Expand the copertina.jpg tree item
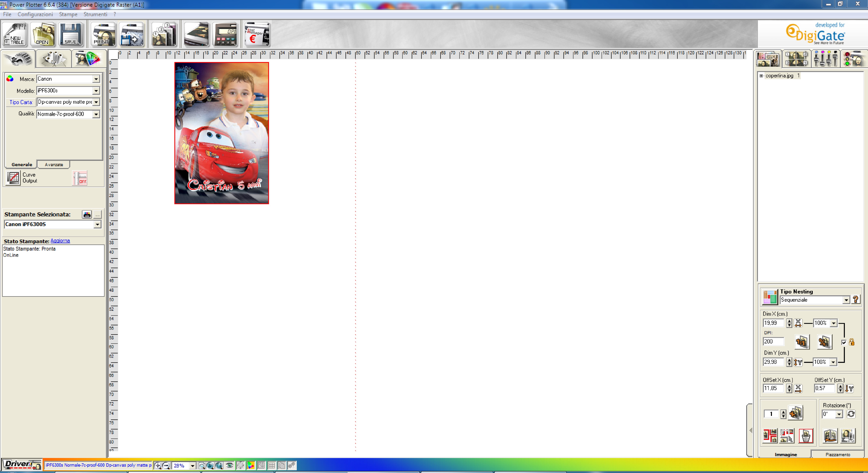The height and width of the screenshot is (473, 868). (x=761, y=76)
